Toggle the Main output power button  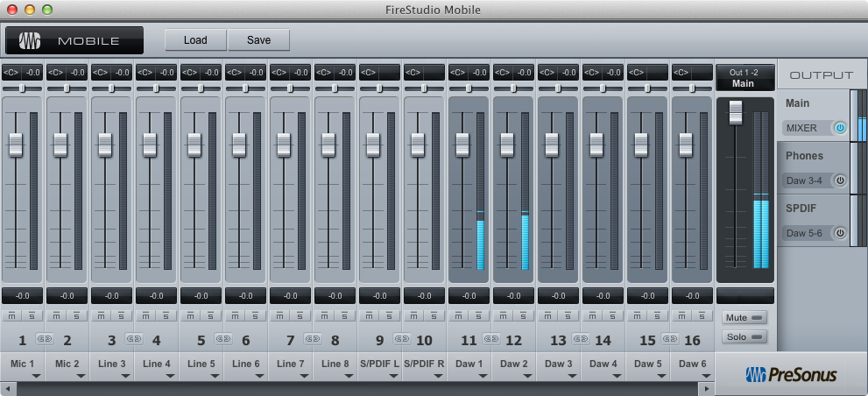coord(840,128)
